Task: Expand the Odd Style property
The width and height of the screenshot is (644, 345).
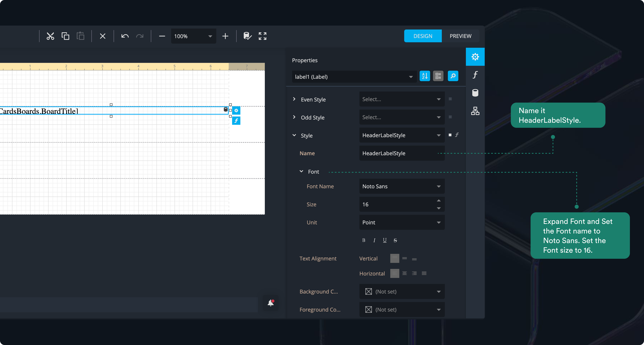Action: coord(294,117)
